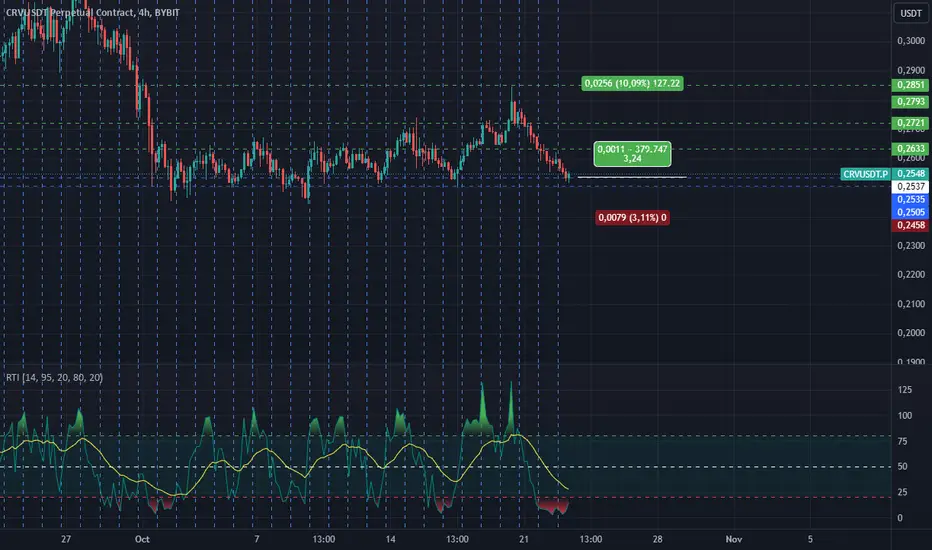
Task: Open the USDT currency selector
Action: (911, 13)
